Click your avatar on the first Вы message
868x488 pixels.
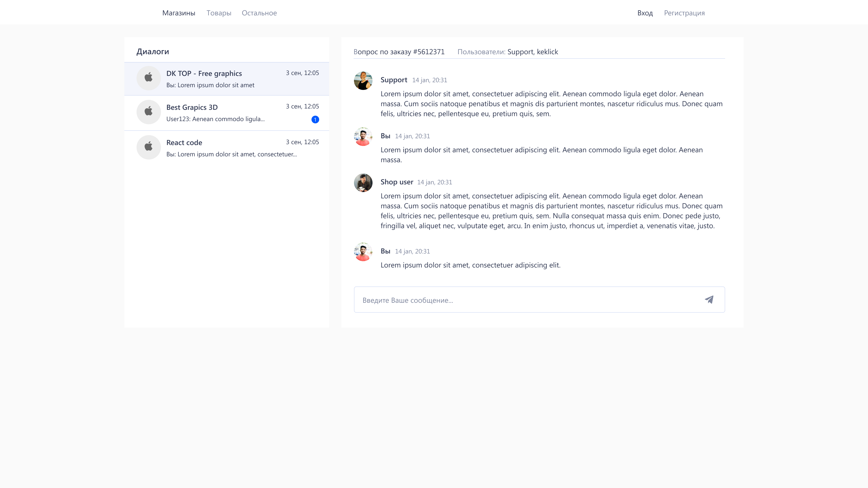point(363,136)
